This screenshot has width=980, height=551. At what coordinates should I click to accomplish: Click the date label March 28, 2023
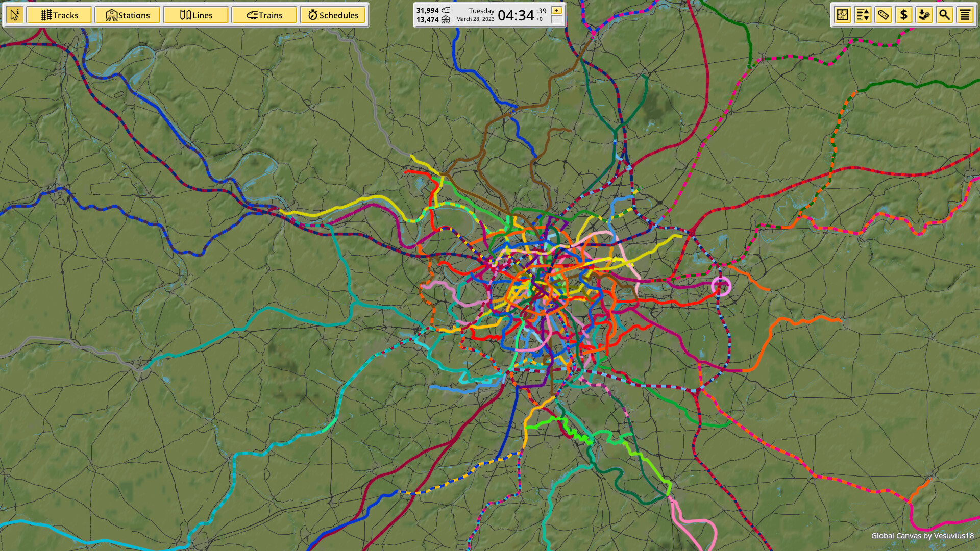pos(475,19)
